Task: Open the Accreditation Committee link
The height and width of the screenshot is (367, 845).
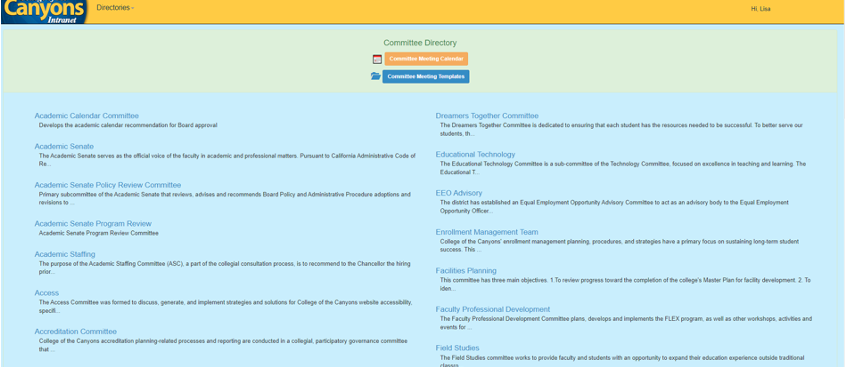Action: [75, 331]
